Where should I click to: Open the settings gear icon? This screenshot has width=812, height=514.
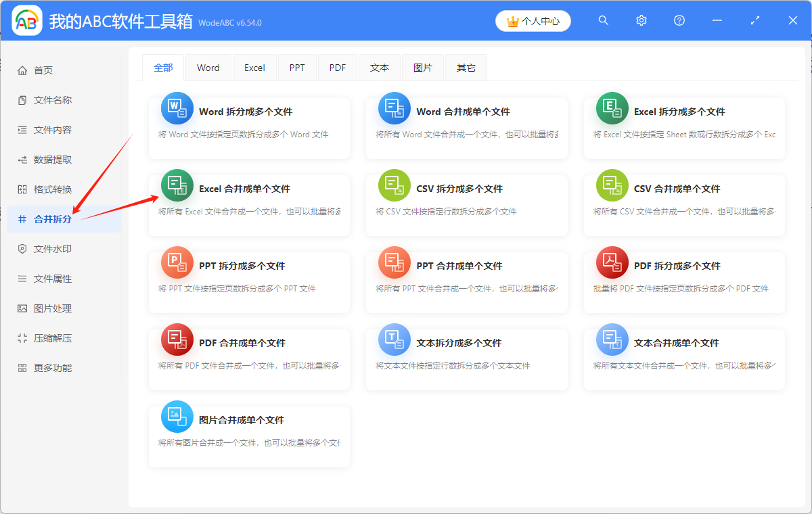(x=641, y=20)
